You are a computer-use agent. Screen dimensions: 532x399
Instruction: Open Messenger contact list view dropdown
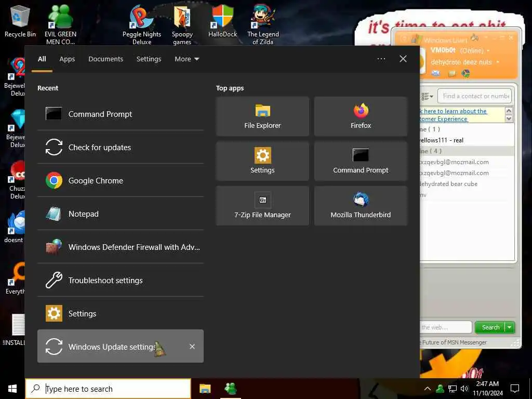click(427, 96)
